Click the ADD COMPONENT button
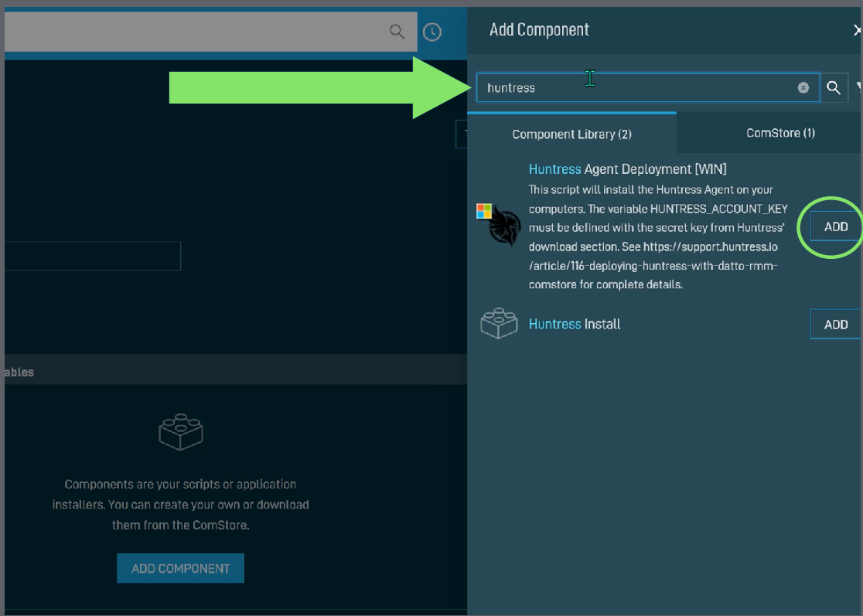863x616 pixels. pos(180,568)
